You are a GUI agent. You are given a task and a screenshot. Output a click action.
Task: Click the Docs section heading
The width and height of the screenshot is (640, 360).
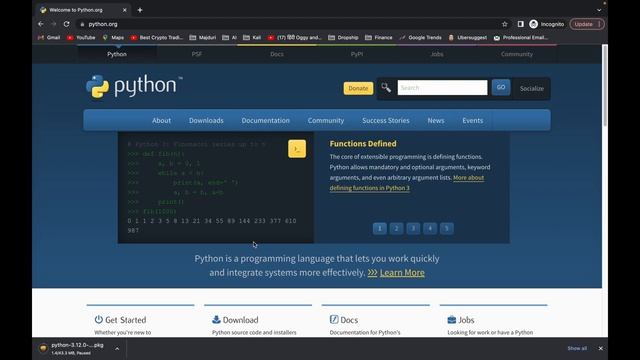coord(344,320)
